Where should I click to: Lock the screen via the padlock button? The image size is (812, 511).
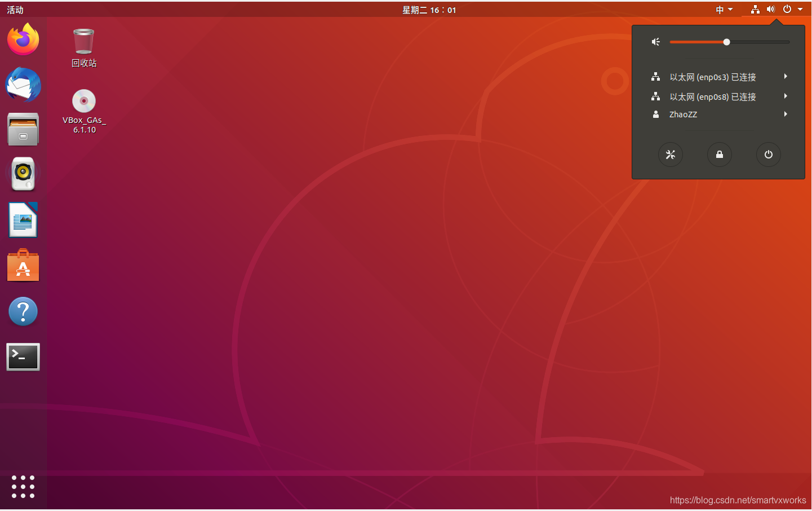[720, 155]
